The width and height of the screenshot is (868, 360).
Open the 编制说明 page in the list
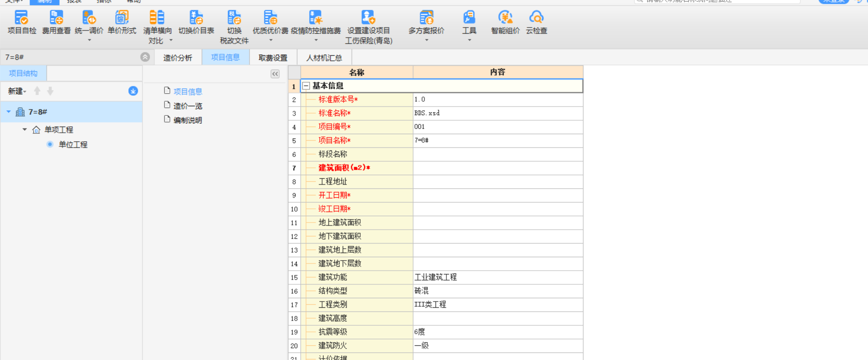click(187, 120)
